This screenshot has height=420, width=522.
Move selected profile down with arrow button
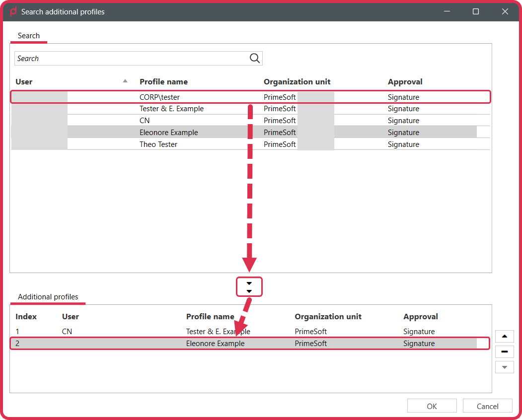coord(504,367)
